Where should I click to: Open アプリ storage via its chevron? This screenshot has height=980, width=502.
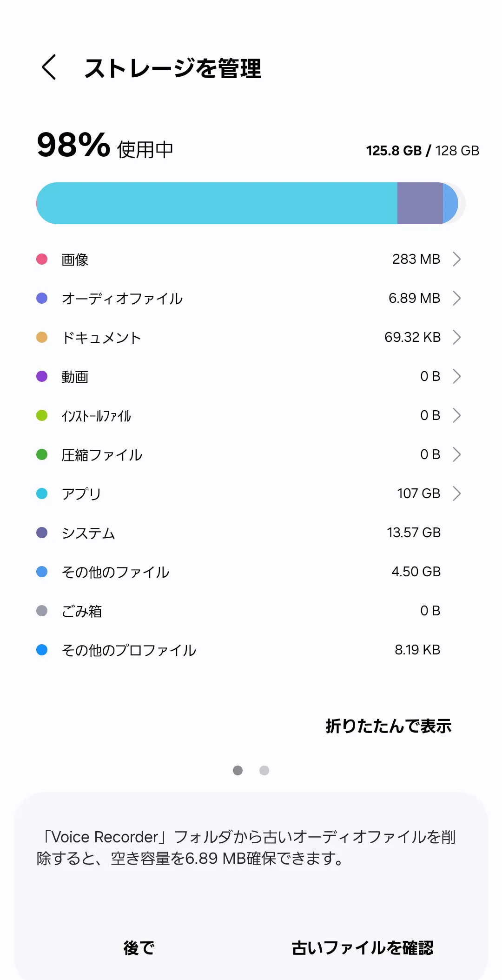click(x=456, y=493)
